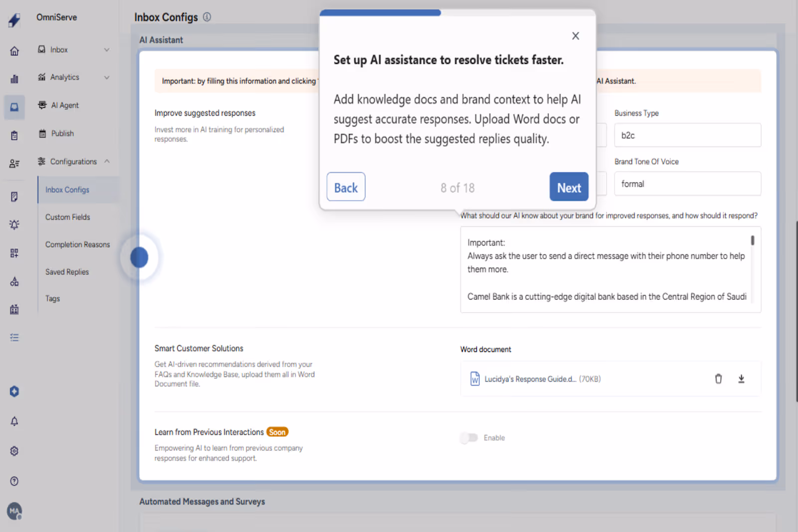Expand the Analytics menu chevron
The height and width of the screenshot is (532, 798).
(107, 77)
